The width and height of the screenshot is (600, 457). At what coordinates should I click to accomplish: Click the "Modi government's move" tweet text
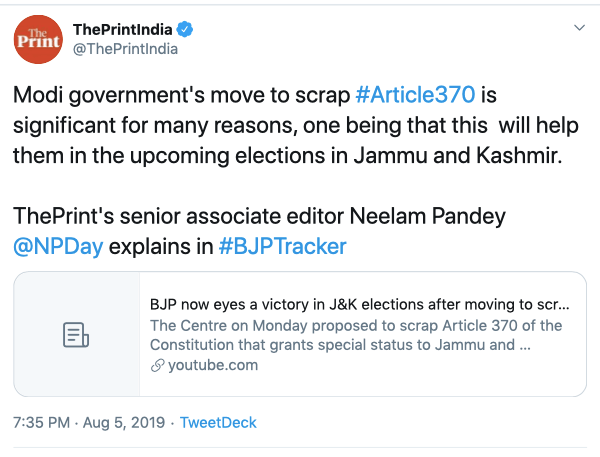[x=182, y=97]
